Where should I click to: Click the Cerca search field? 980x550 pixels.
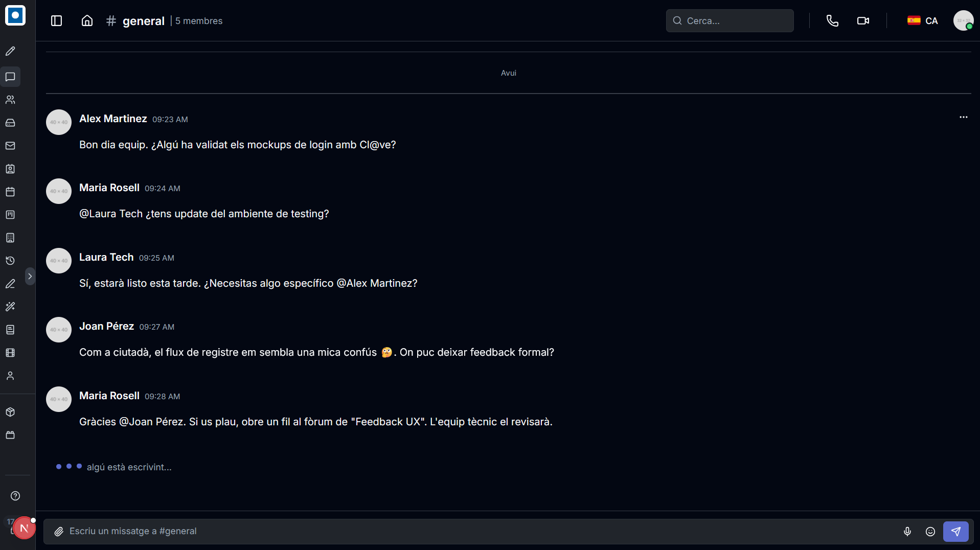click(x=730, y=20)
